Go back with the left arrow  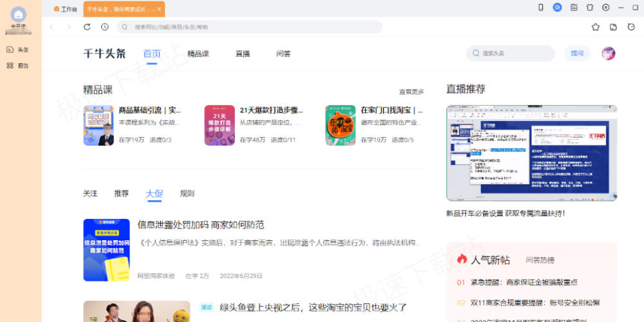point(52,27)
